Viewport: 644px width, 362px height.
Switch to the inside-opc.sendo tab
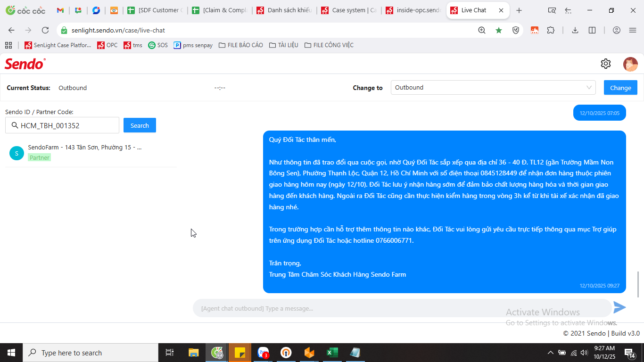click(413, 10)
